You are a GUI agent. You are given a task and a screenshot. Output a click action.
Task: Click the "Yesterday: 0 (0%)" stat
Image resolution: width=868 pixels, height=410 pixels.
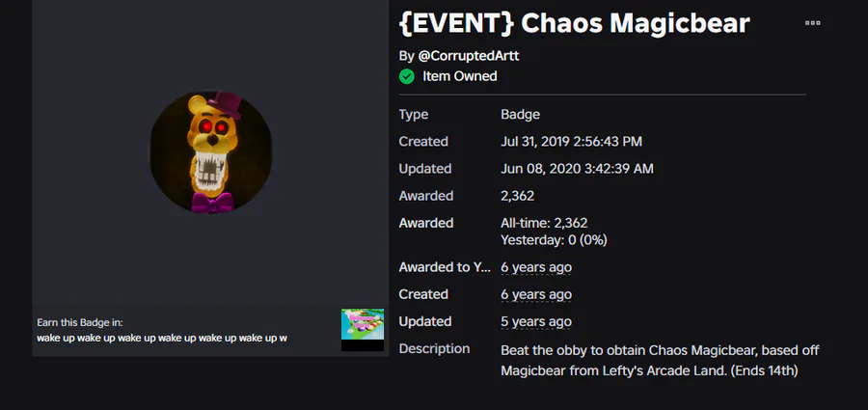coord(554,239)
